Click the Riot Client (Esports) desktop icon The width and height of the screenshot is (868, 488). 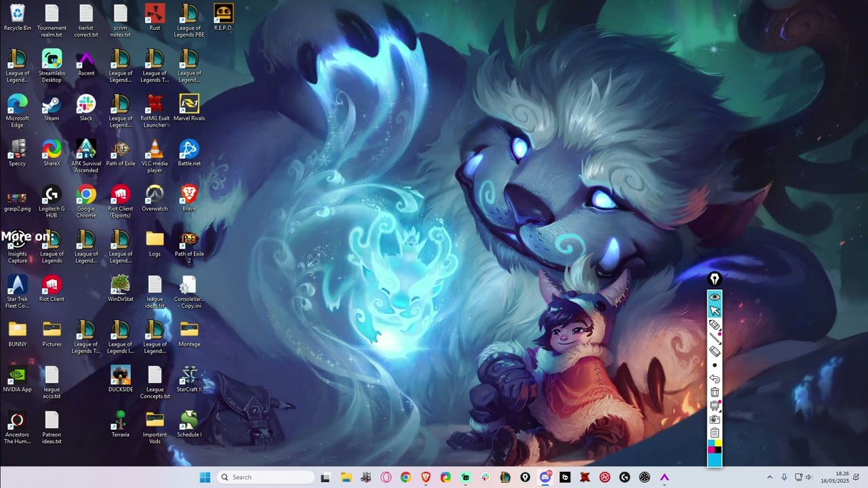[x=121, y=202]
